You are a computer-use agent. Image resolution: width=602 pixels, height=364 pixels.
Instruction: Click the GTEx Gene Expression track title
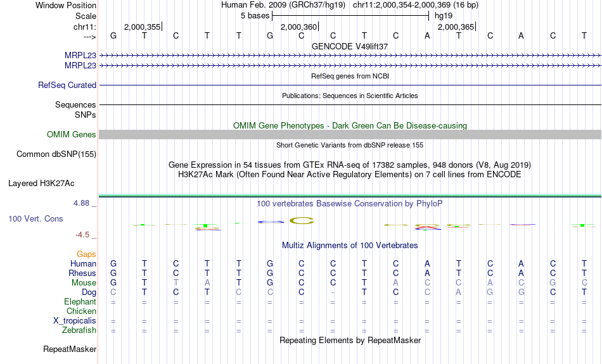(x=350, y=165)
